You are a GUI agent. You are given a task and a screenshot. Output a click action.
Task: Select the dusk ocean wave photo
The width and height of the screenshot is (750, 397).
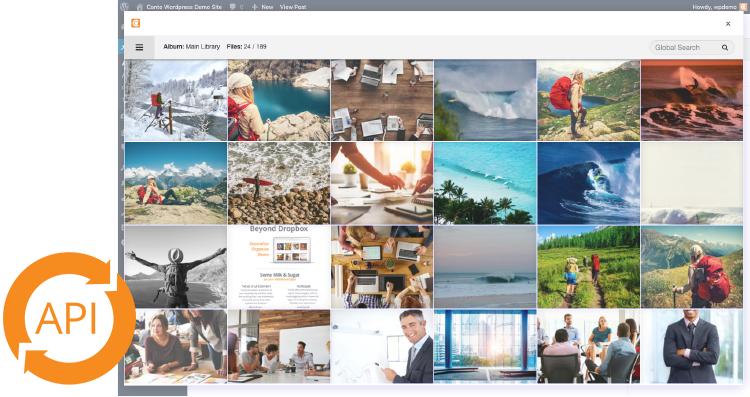tap(485, 267)
